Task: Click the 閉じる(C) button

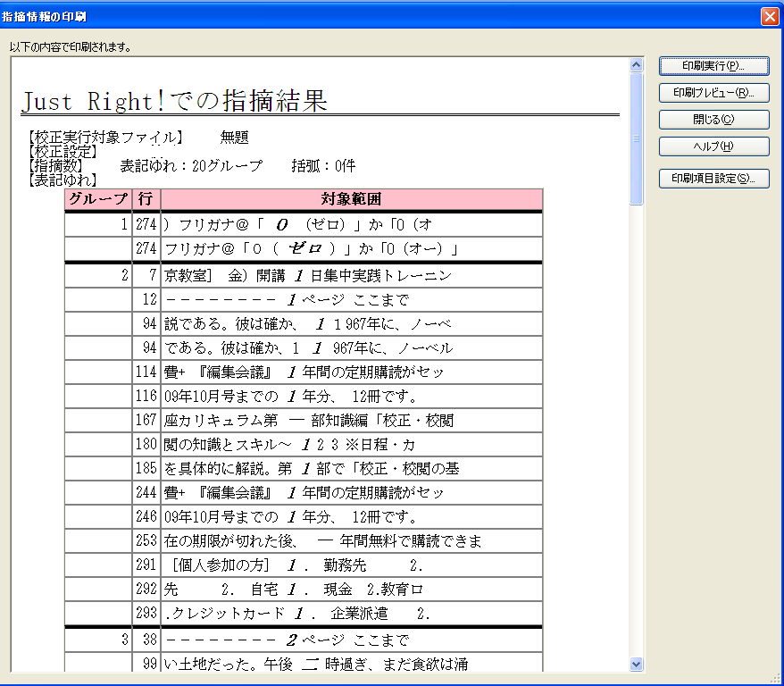Action: coord(714,120)
